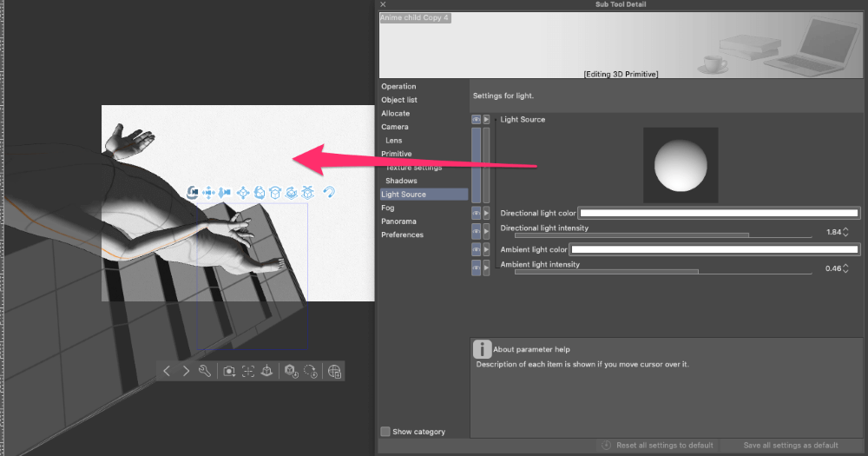Open the Panorama category
Screen dimensions: 868x456
398,221
